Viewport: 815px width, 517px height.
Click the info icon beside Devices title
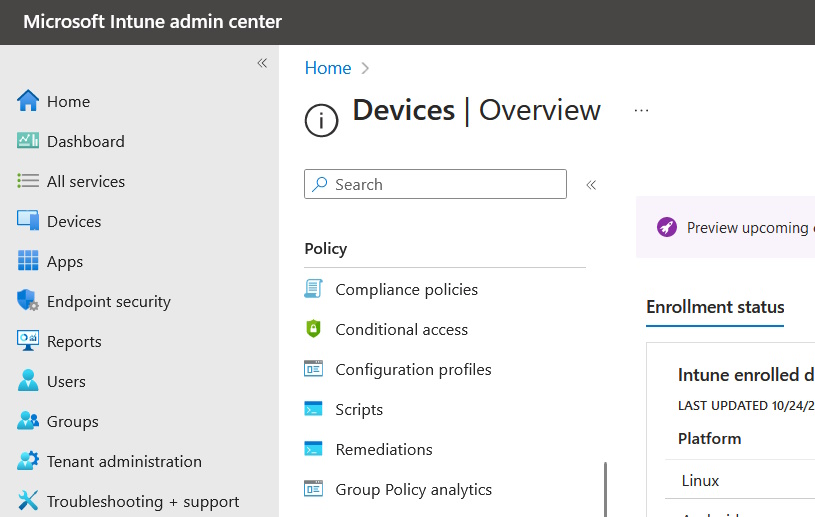321,121
